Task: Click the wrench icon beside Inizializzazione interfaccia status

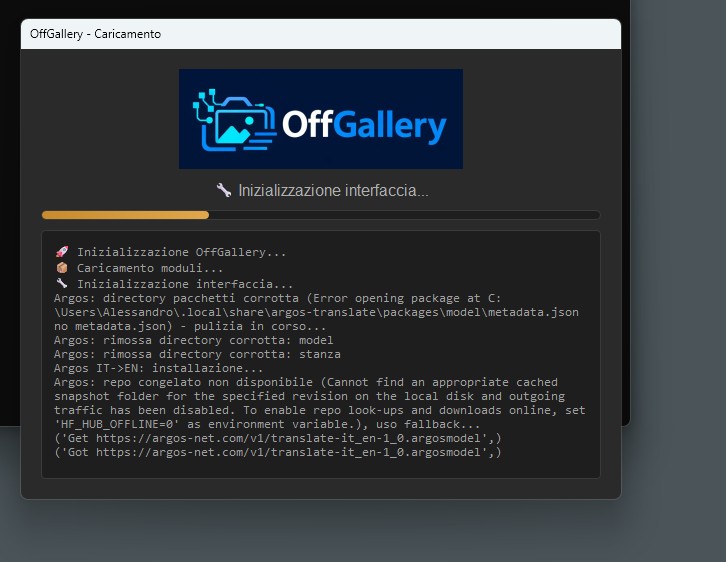Action: pyautogui.click(x=224, y=190)
